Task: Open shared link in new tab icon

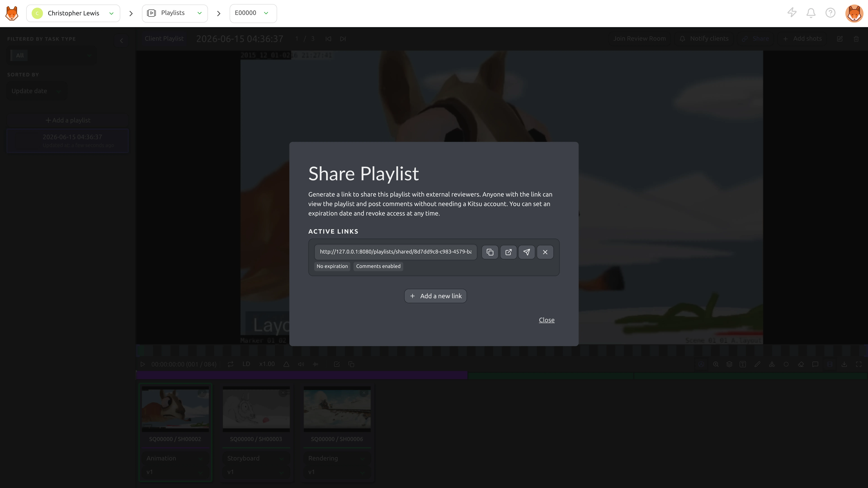Action: [508, 252]
